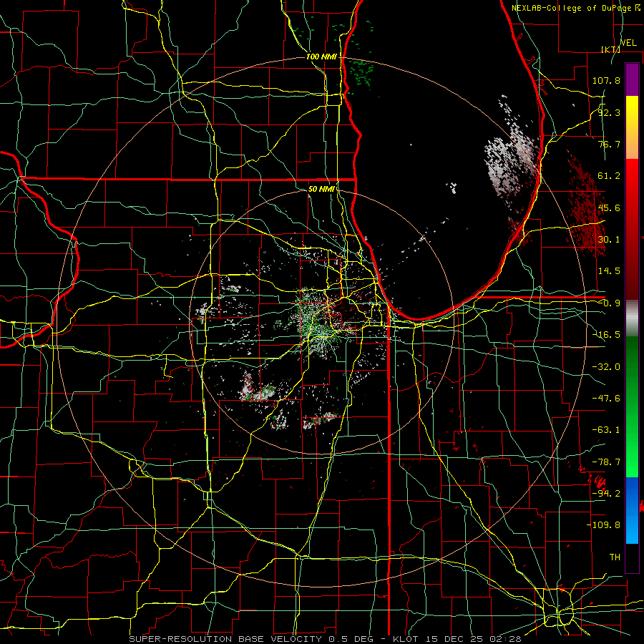Click the [KT] units label
The height and width of the screenshot is (644, 644).
tap(610, 49)
